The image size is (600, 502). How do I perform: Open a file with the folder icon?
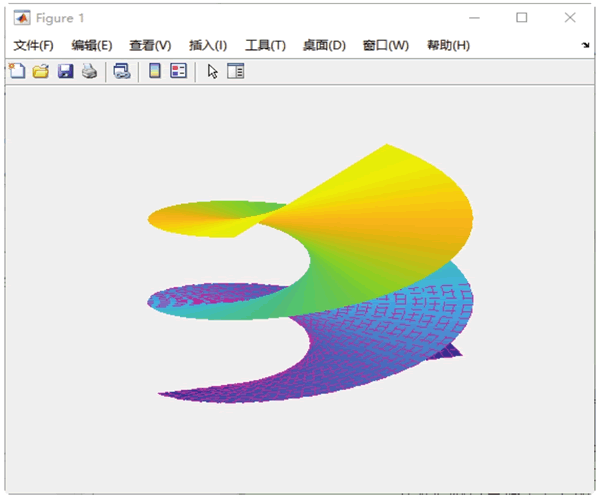click(41, 71)
